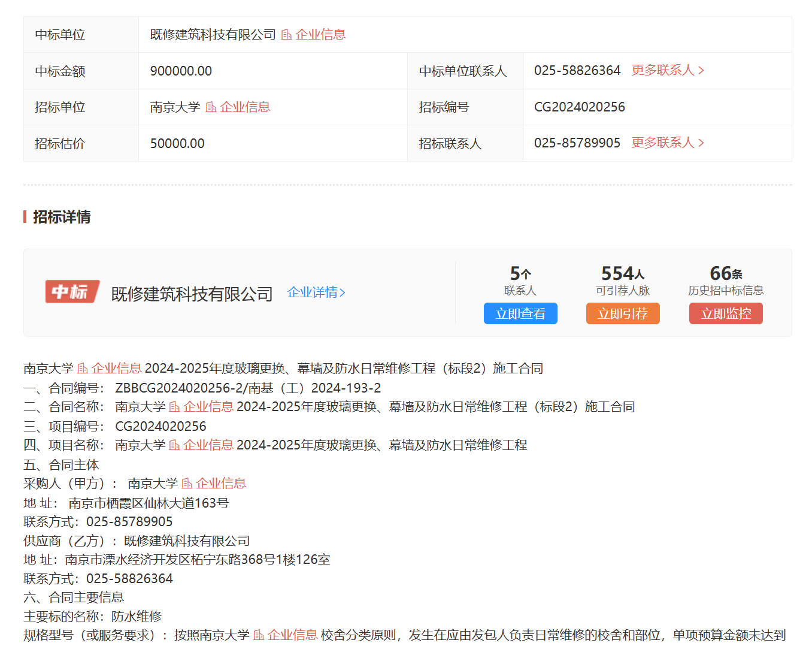Screen dimensions: 812x646
Task: Open 企业详情 link on winner card
Action: coord(313,292)
